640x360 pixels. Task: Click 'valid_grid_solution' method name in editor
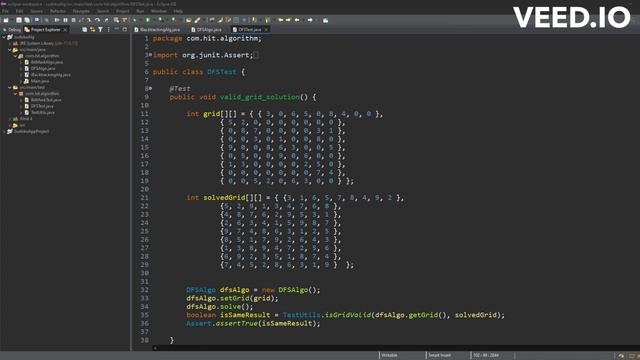[x=260, y=97]
